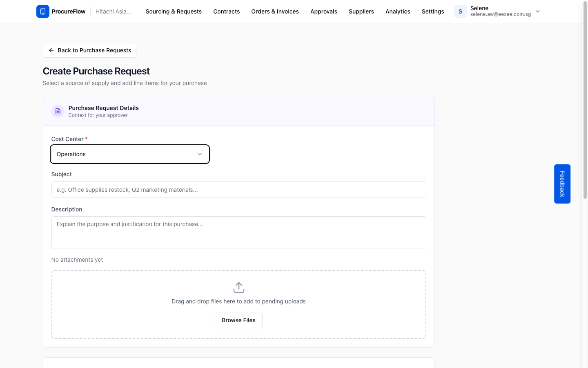The width and height of the screenshot is (588, 368).
Task: Focus the Subject input field
Action: (x=239, y=189)
